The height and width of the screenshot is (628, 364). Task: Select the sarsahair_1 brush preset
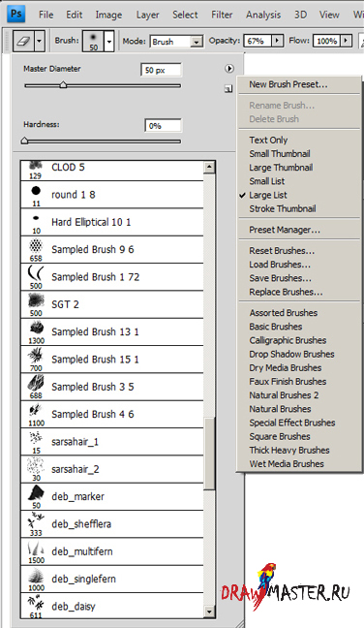click(x=112, y=442)
